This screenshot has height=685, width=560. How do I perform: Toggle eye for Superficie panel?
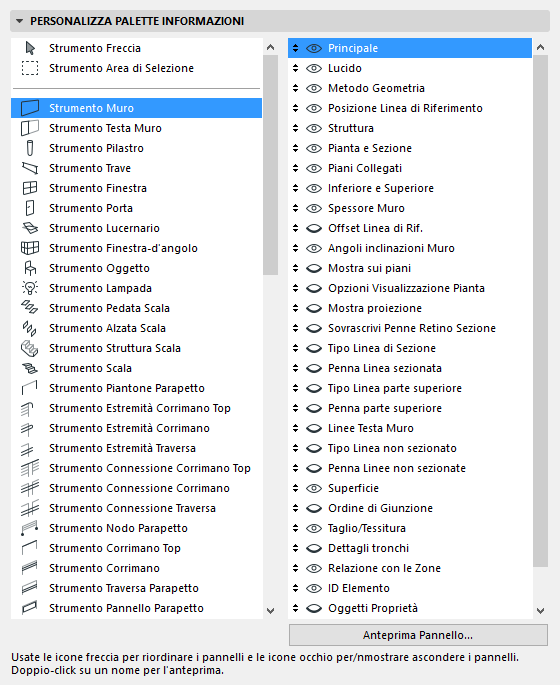tap(314, 488)
